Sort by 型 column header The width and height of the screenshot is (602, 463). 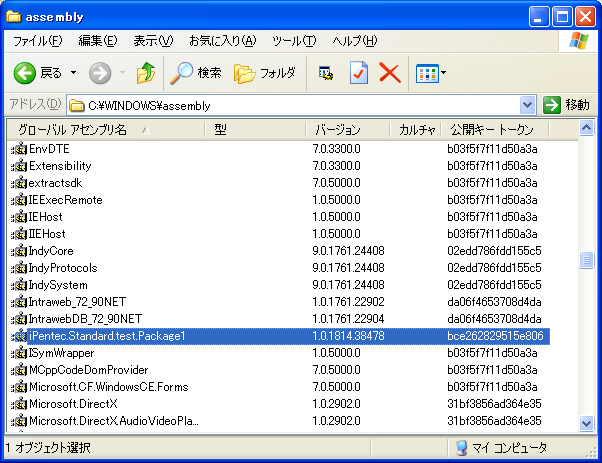255,130
